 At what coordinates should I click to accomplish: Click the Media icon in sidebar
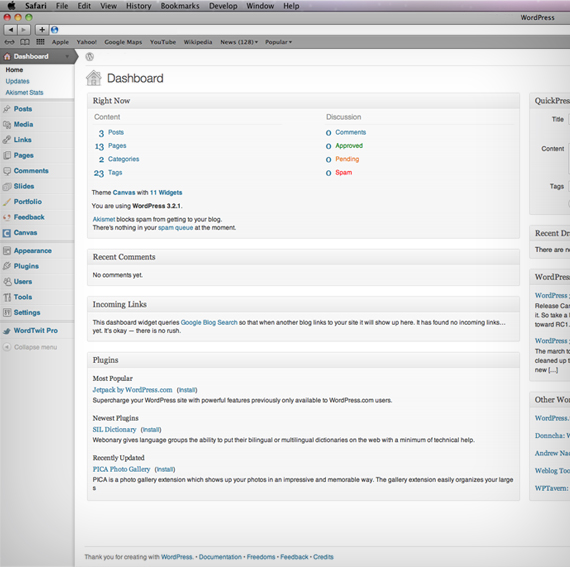click(x=7, y=125)
